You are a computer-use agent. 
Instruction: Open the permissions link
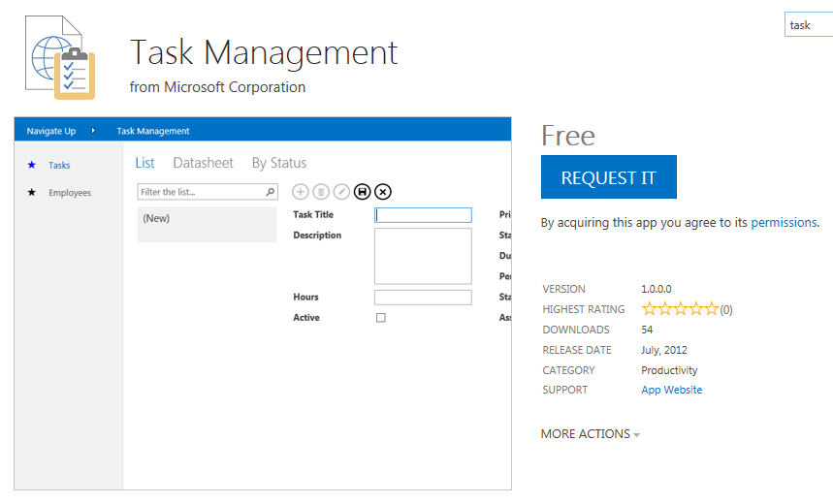coord(785,223)
